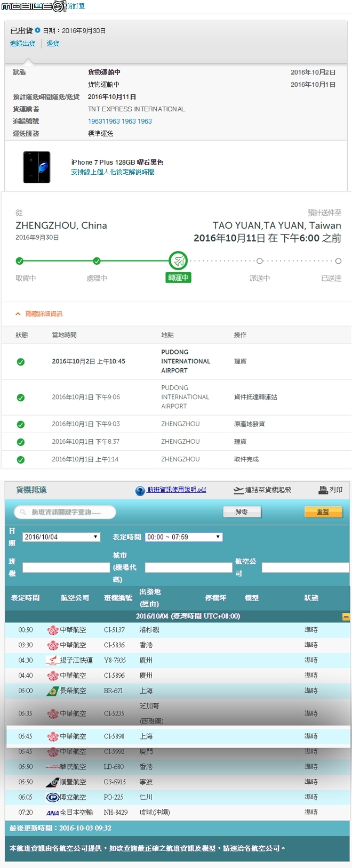Click China Airlines logo on CI-5137 row
Viewport: 352px width, 868px height.
click(53, 630)
